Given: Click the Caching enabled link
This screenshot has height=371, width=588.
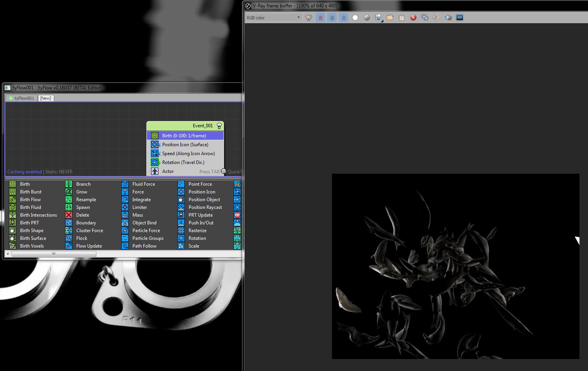Looking at the screenshot, I should pyautogui.click(x=24, y=172).
